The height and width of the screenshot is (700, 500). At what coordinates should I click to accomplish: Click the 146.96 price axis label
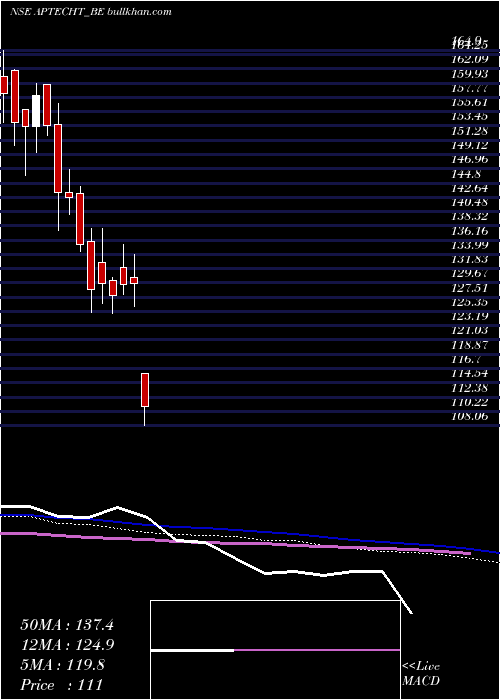tap(470, 159)
